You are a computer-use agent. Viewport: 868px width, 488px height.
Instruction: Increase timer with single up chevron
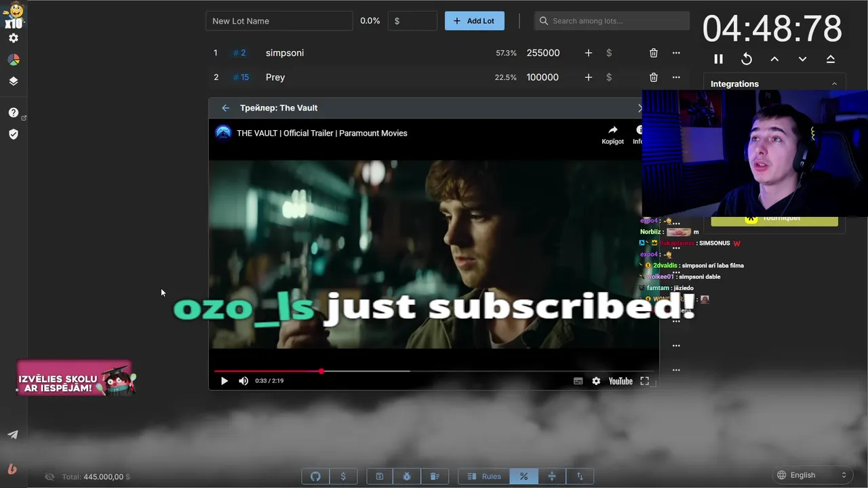(774, 59)
